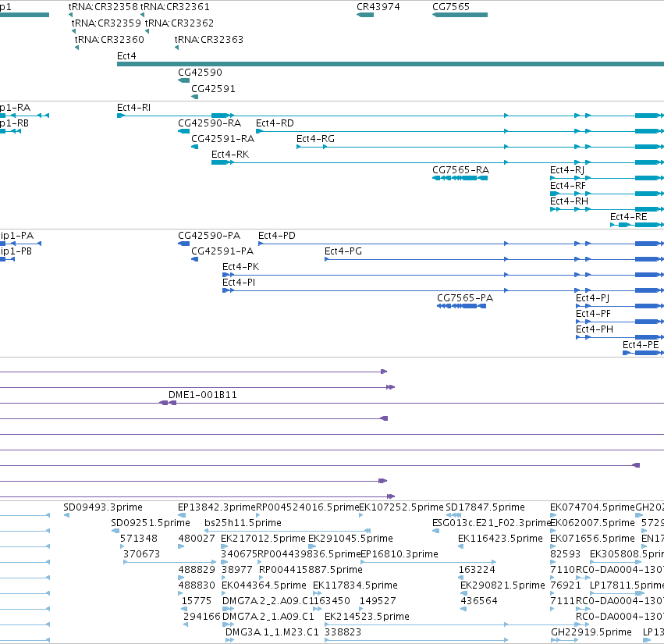The image size is (664, 644).
Task: Select the CG7565-RA transcript exon glyph
Action: (460, 178)
